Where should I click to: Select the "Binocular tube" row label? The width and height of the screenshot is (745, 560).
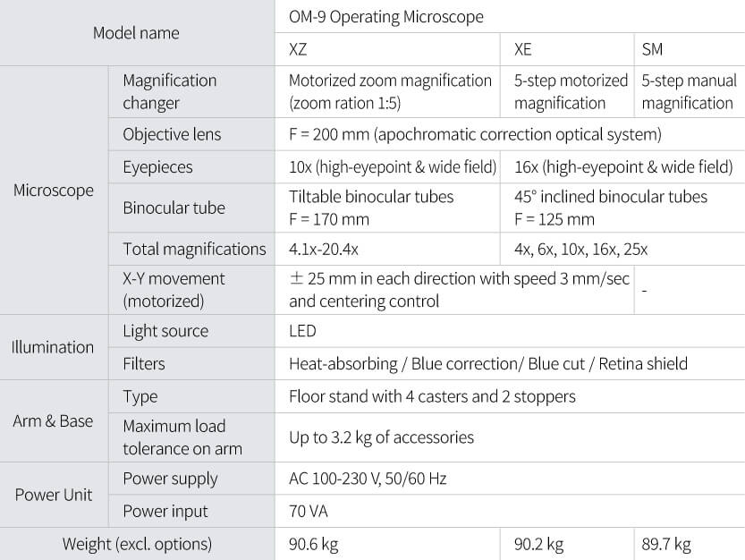(x=174, y=208)
